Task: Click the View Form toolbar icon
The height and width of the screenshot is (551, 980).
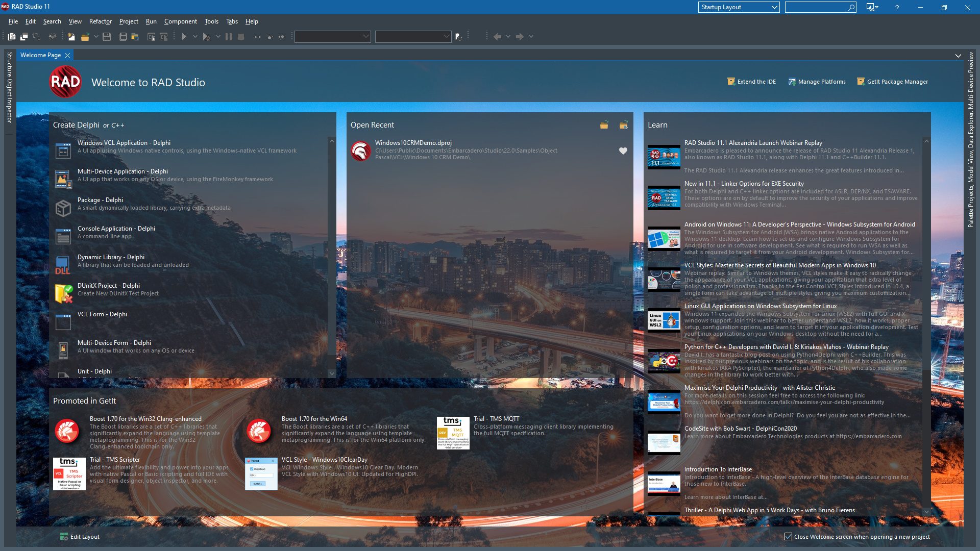Action: click(24, 37)
